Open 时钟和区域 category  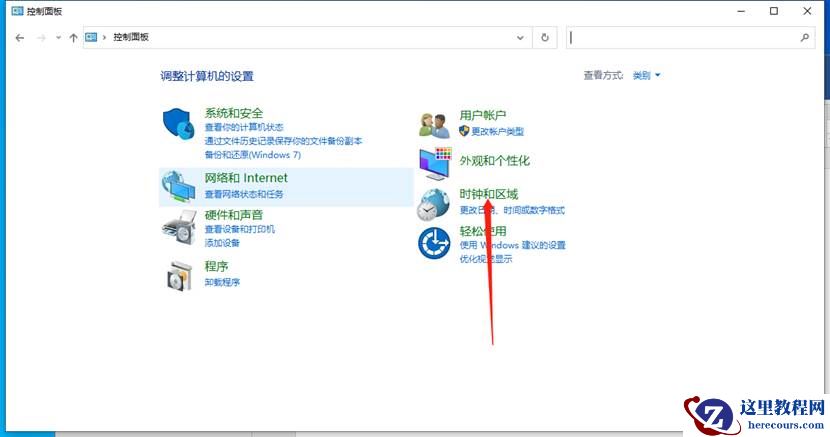pos(489,194)
